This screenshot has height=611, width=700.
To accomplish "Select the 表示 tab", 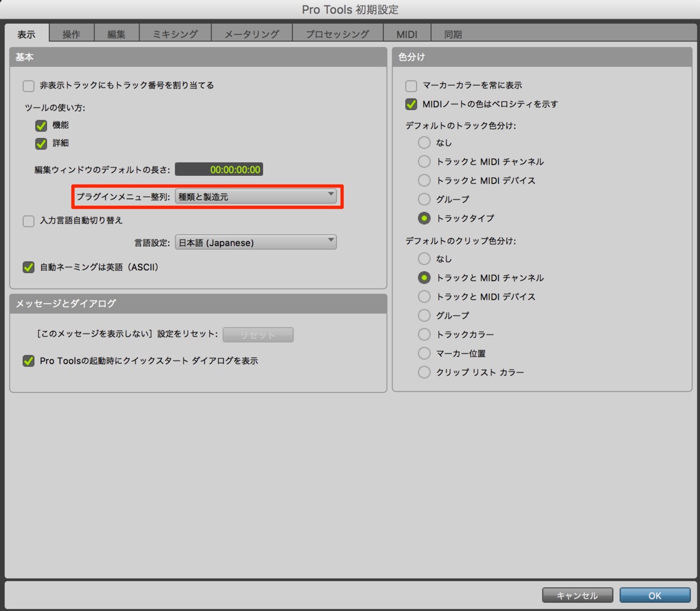I will [x=26, y=34].
